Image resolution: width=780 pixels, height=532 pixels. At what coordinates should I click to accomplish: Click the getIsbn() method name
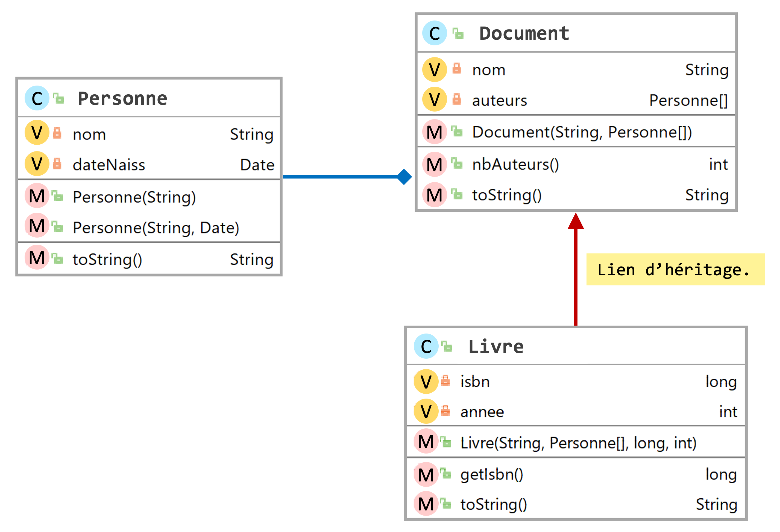tap(492, 475)
